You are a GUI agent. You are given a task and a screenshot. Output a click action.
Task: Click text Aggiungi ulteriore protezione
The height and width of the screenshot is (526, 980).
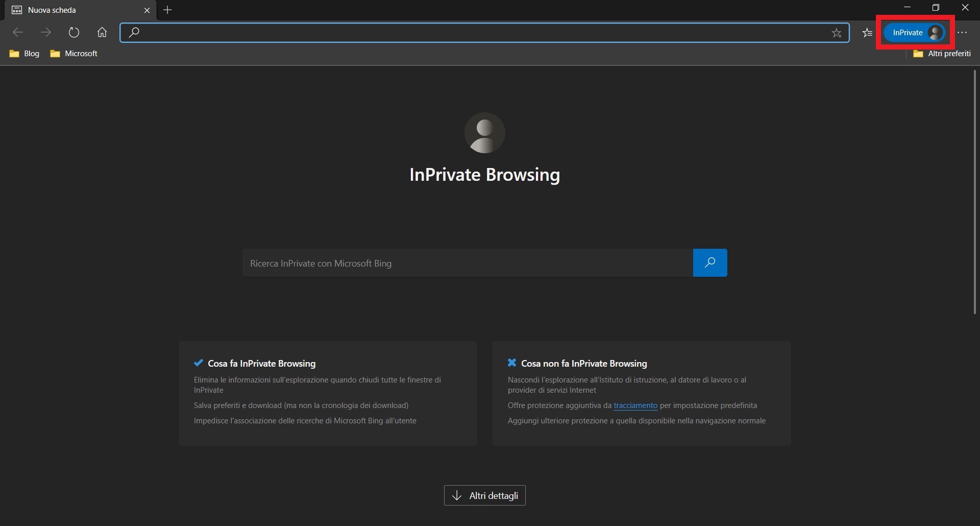tap(636, 421)
